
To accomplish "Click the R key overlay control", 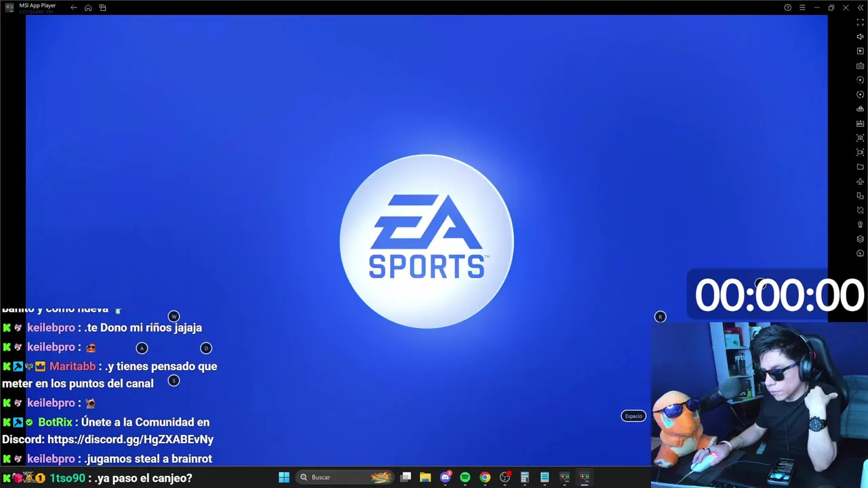I will (660, 317).
